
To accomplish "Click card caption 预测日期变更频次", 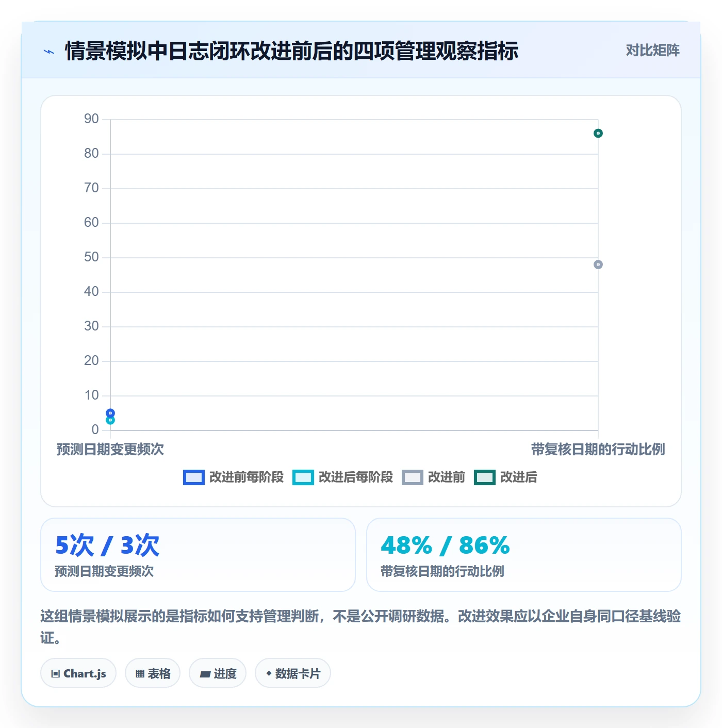I will click(x=104, y=571).
